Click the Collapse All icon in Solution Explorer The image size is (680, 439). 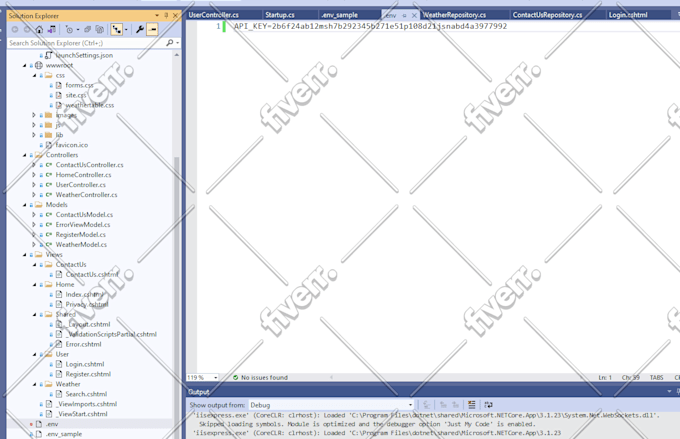coord(87,29)
